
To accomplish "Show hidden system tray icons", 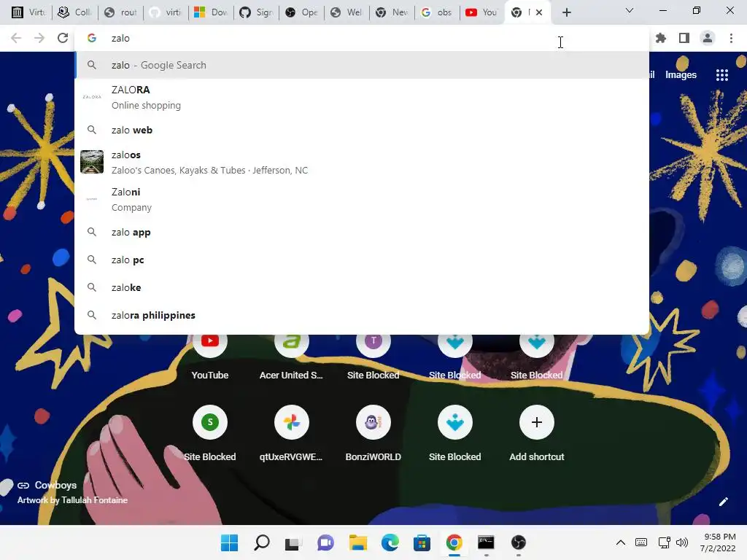I will point(620,542).
